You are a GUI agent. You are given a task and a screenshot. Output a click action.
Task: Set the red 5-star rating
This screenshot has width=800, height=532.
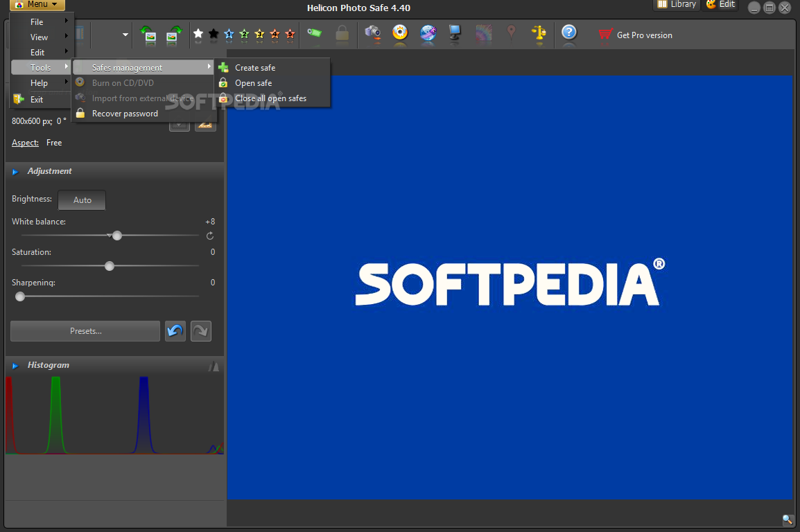click(290, 34)
